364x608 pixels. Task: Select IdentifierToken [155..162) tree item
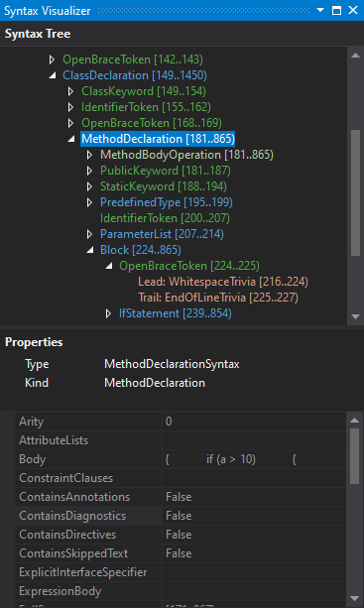click(146, 107)
